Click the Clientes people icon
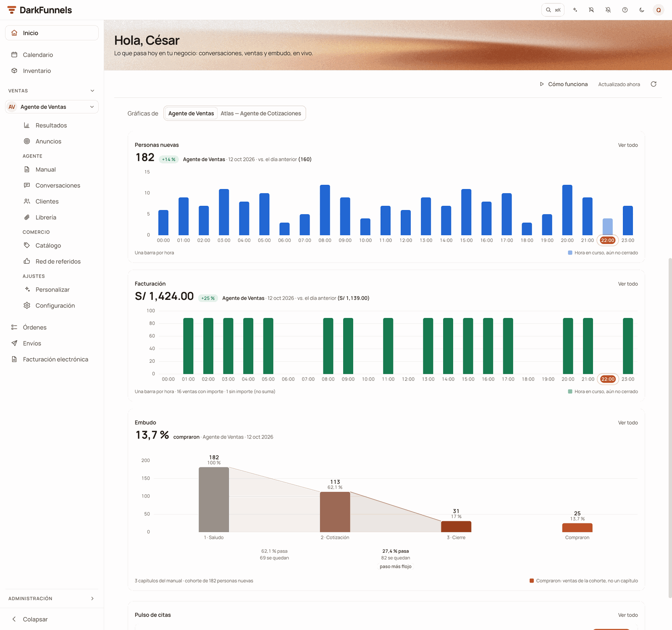 [27, 201]
